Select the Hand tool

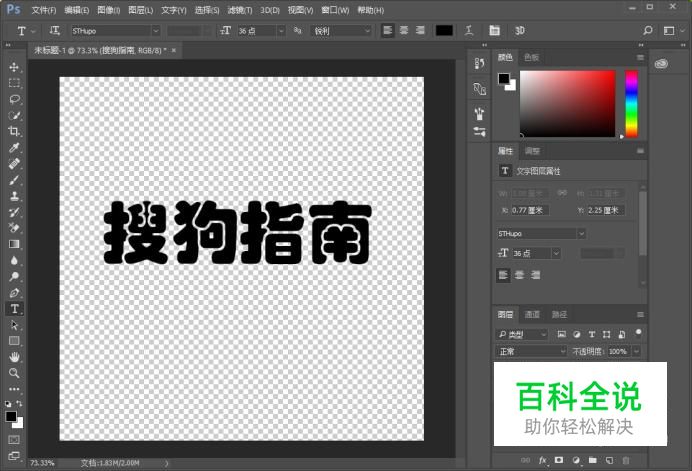pyautogui.click(x=14, y=357)
